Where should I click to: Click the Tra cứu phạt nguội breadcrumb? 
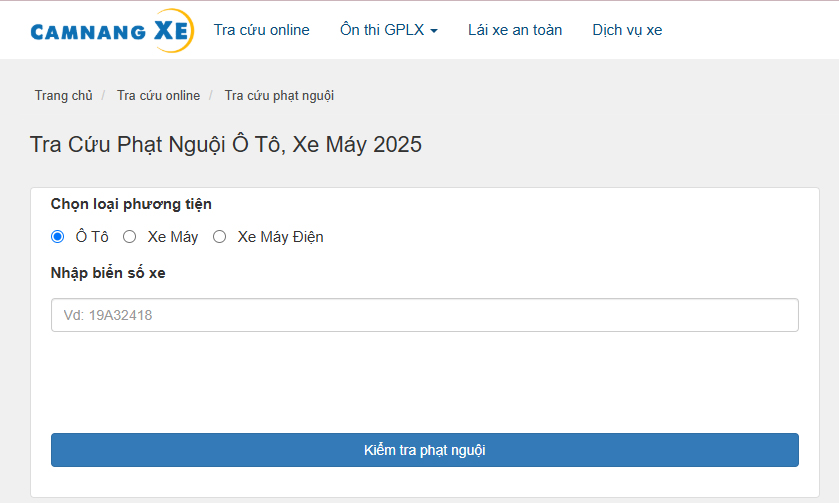[x=279, y=96]
